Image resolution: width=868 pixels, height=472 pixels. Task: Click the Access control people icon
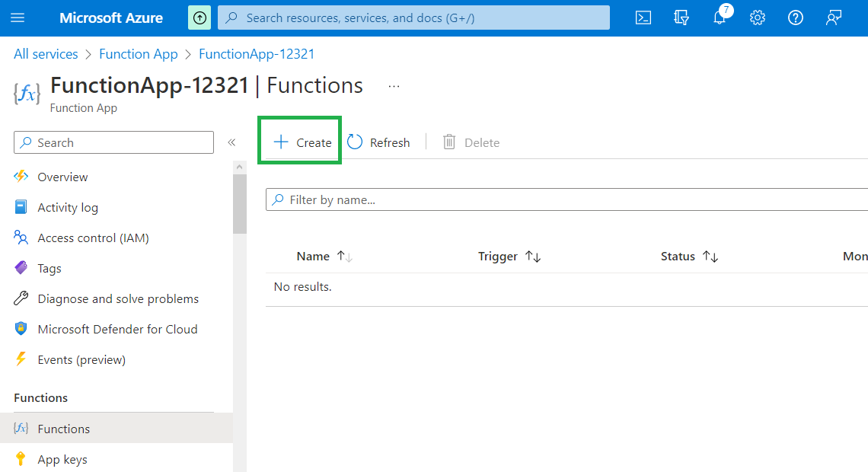[21, 238]
